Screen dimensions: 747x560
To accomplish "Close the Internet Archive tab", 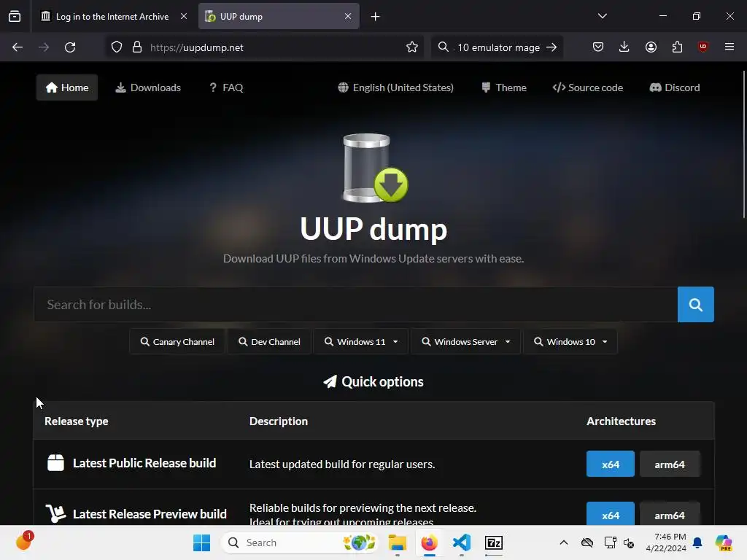I will (x=184, y=16).
